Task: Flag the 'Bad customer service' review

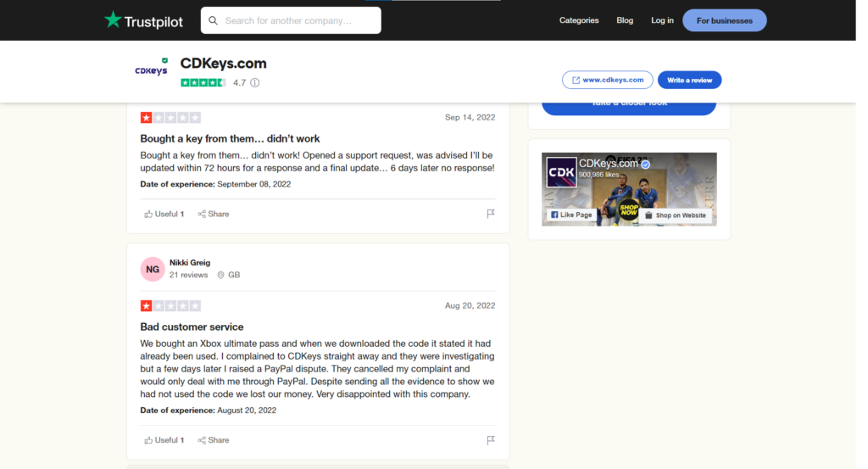Action: 491,440
